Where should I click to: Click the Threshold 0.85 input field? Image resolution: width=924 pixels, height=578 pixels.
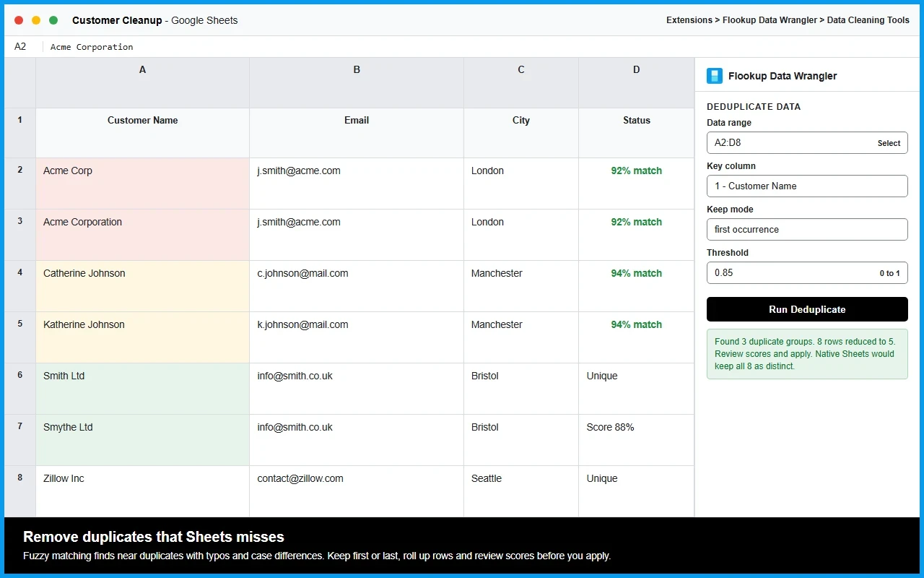tap(807, 272)
